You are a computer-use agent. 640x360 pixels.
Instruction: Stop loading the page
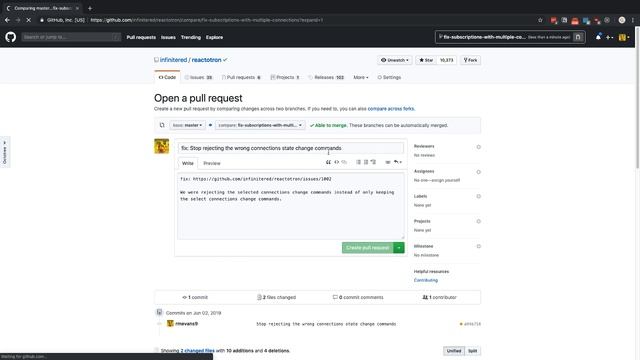point(29,20)
